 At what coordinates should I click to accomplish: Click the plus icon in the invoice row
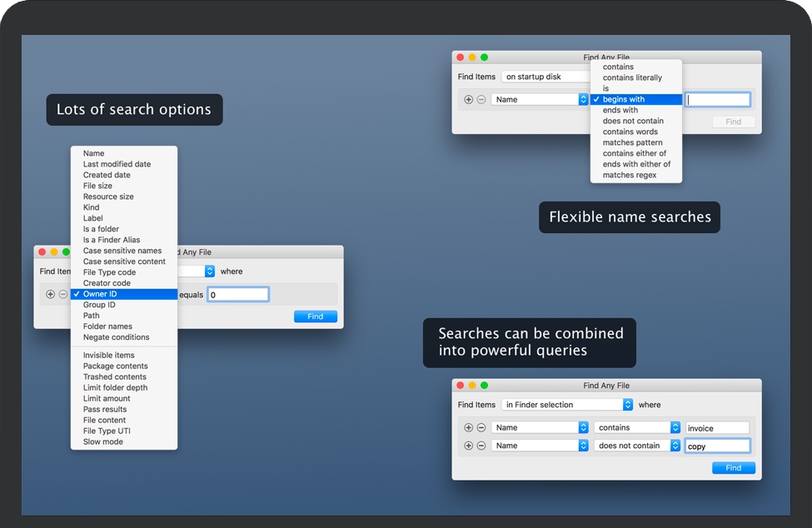coord(468,427)
